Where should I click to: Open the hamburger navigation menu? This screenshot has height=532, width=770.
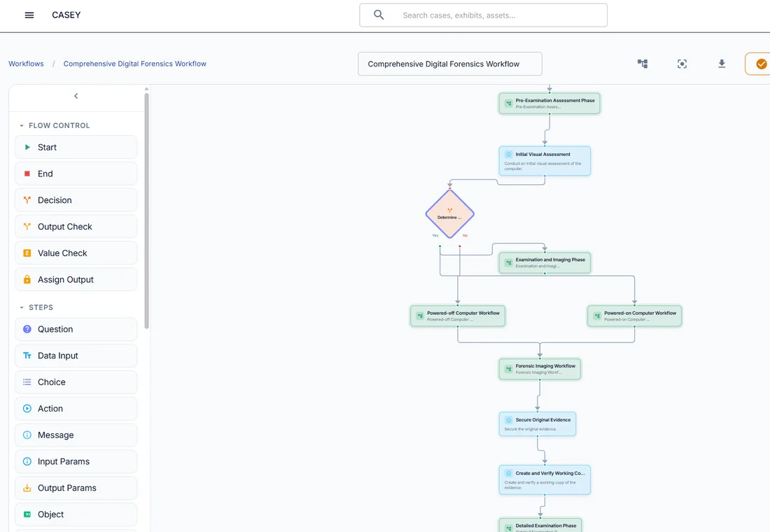pos(29,15)
